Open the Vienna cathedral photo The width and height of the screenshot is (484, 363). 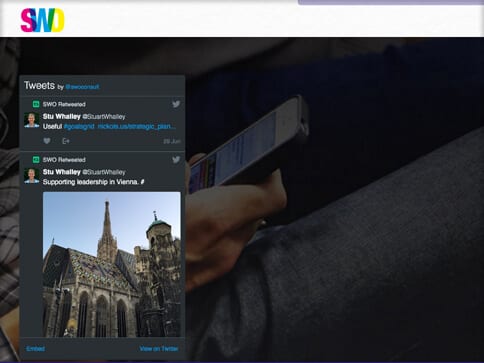(112, 264)
